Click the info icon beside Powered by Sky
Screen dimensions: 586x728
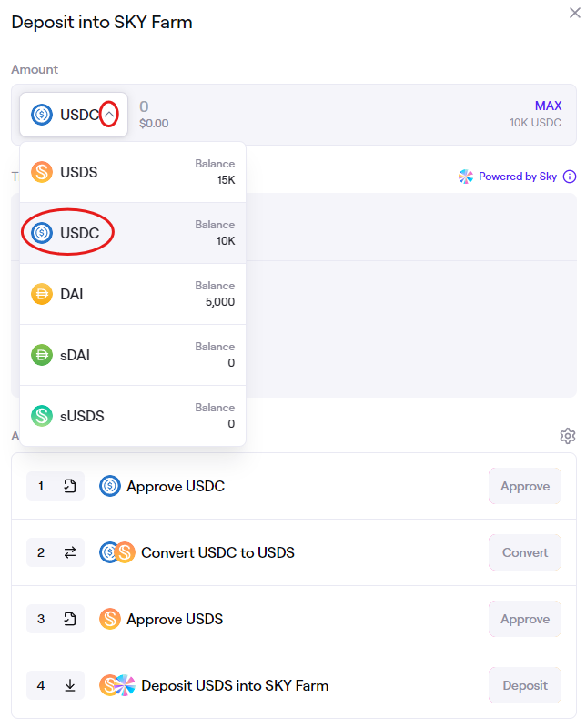[570, 177]
